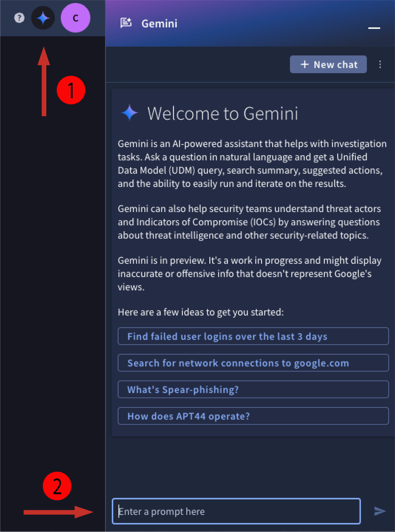Click the minimize window dash button
This screenshot has width=395, height=532.
374,27
